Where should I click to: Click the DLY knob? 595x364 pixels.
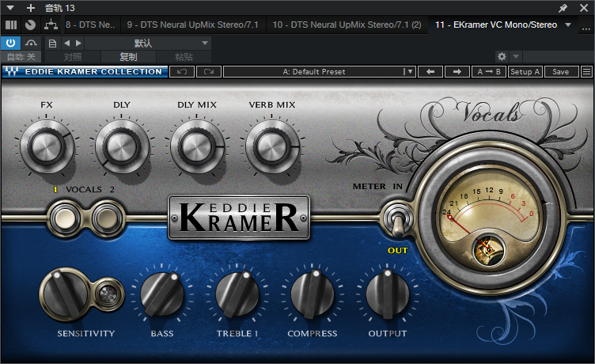121,147
